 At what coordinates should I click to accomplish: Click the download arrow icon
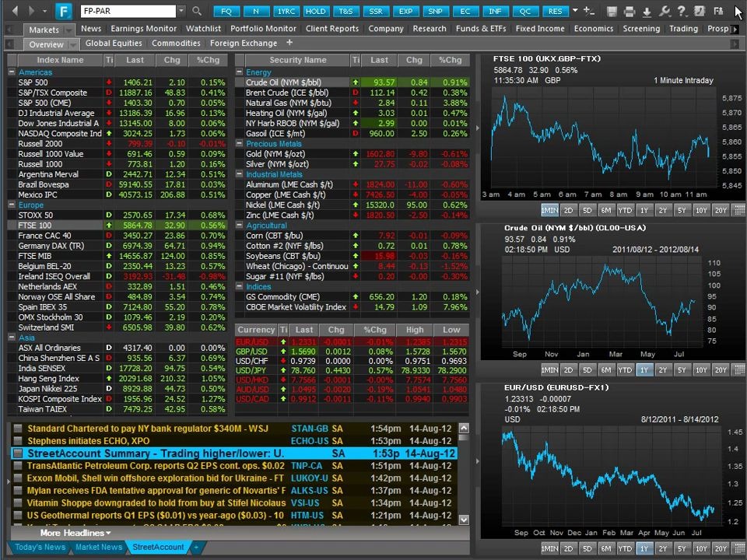coord(647,12)
